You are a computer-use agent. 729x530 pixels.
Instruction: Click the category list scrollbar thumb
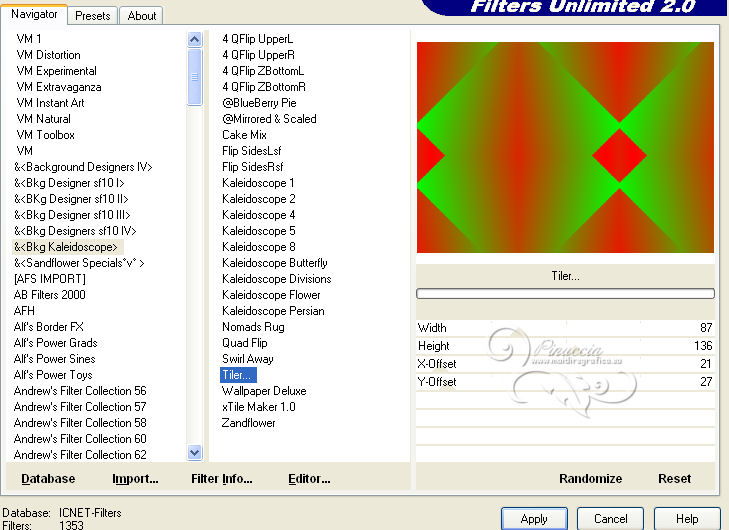[194, 77]
